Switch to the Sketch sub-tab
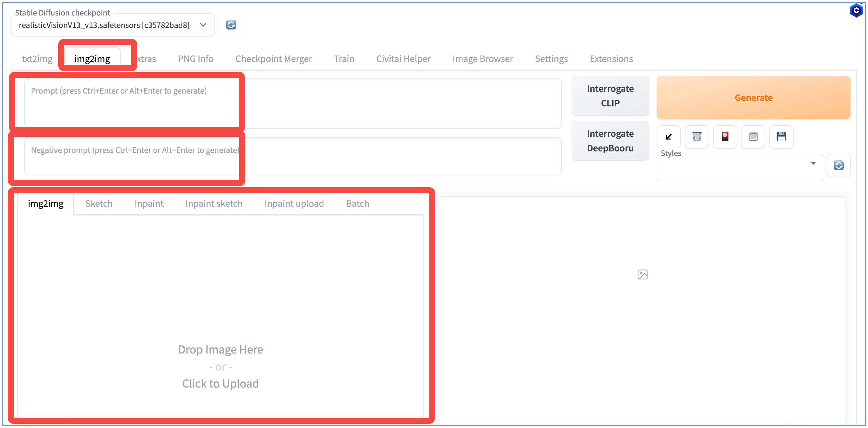Screen dimensions: 868x428 pyautogui.click(x=99, y=203)
